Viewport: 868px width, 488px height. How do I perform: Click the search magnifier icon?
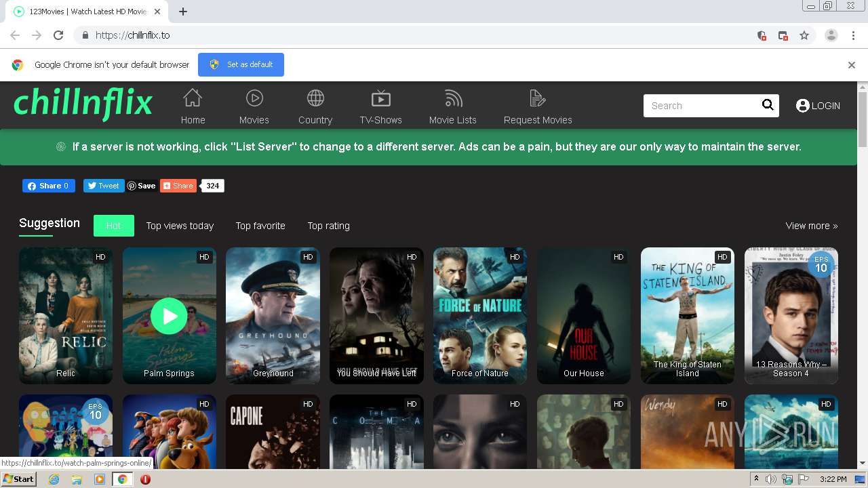pyautogui.click(x=768, y=104)
